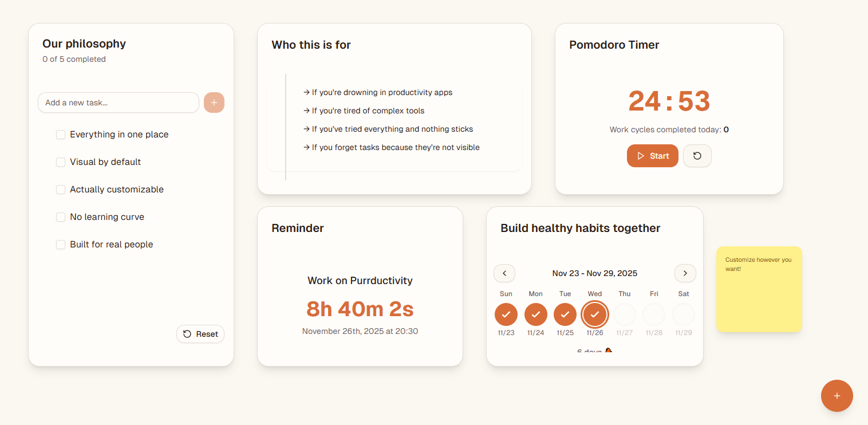Click the circular arrow on the Reset button

(x=186, y=334)
